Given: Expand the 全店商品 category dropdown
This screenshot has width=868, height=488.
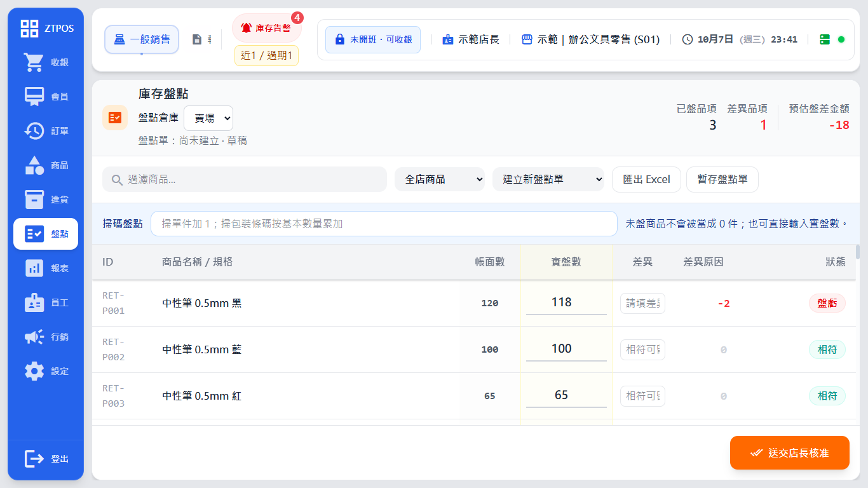Looking at the screenshot, I should tap(440, 179).
